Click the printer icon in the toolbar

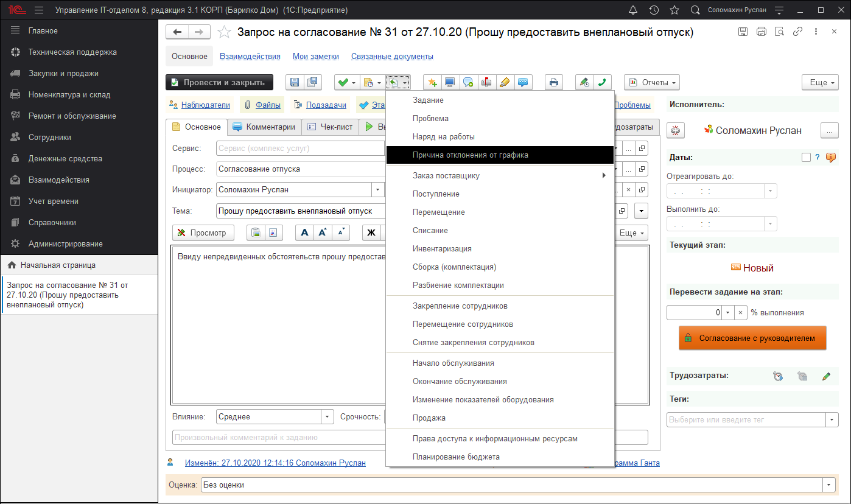point(553,82)
